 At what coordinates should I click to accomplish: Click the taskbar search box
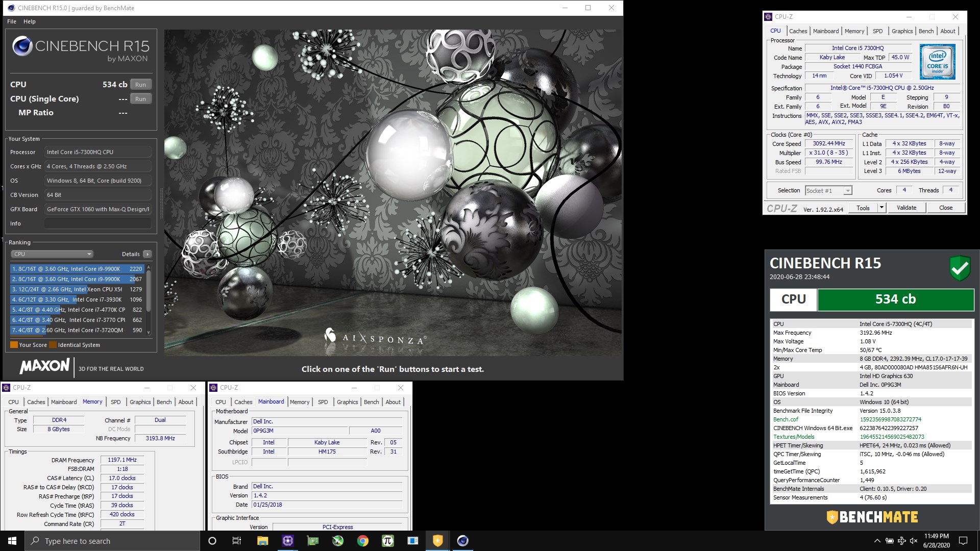pyautogui.click(x=112, y=541)
